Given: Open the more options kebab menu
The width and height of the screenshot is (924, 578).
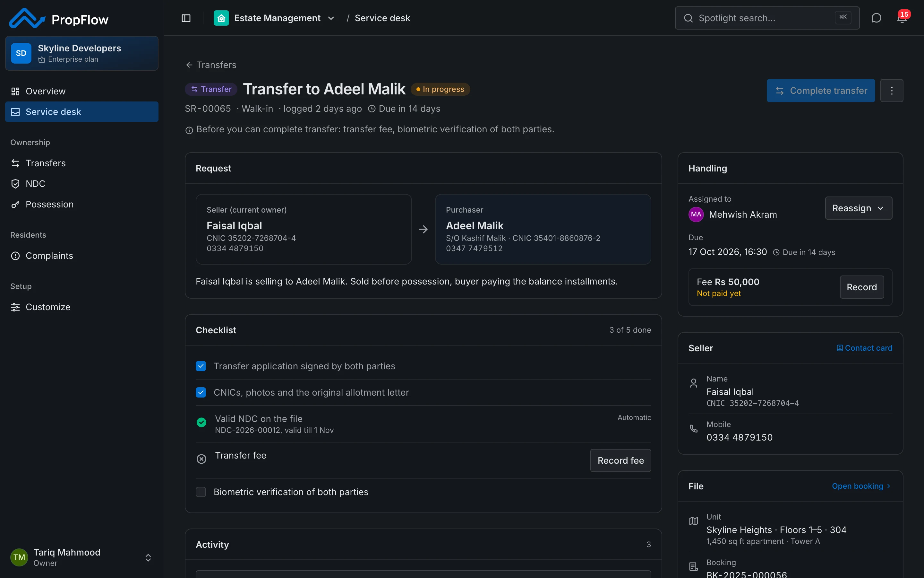Looking at the screenshot, I should pos(892,91).
